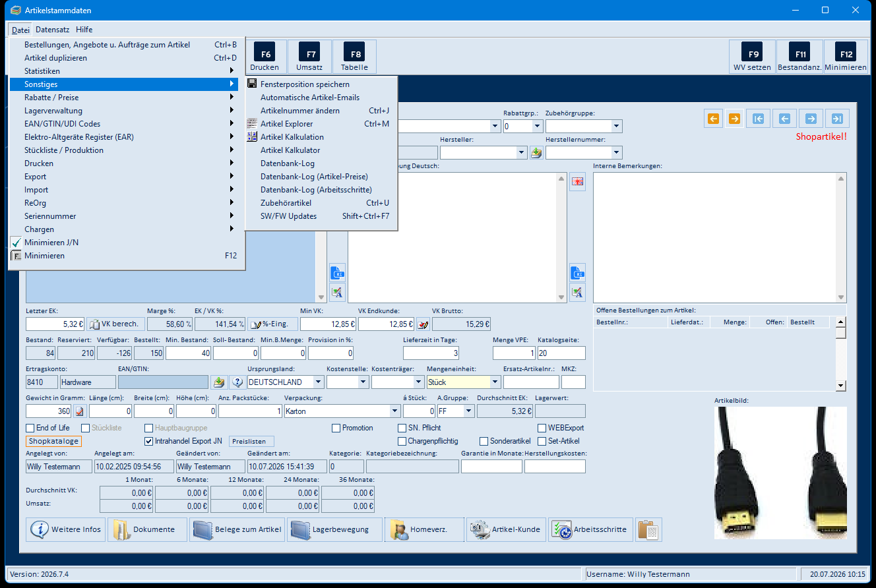Switch to the F8 Tabelle view

coord(355,57)
